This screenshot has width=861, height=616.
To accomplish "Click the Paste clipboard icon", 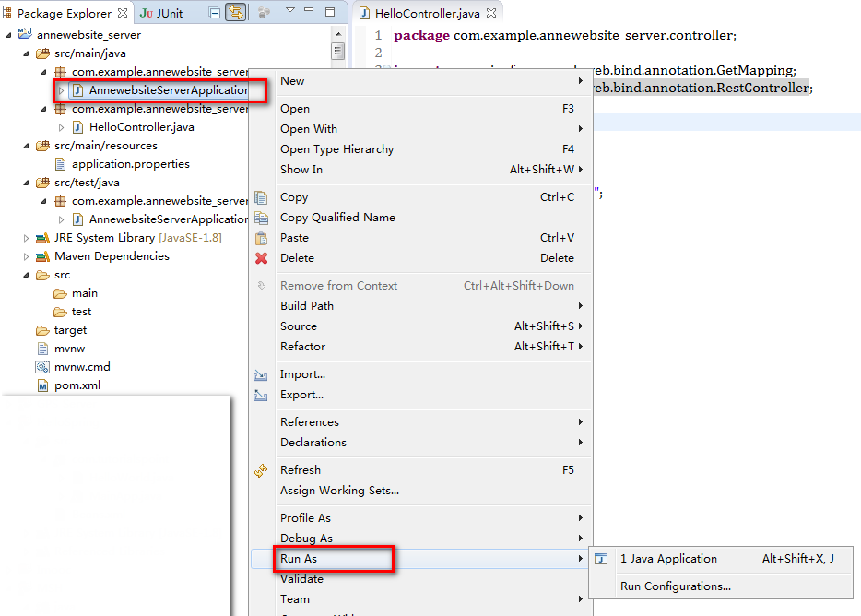I will [x=262, y=238].
